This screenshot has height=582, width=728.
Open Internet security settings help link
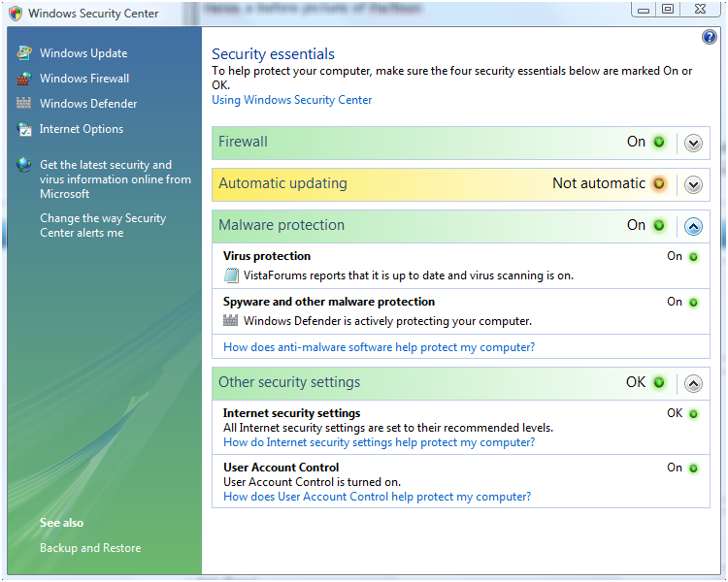[x=379, y=442]
